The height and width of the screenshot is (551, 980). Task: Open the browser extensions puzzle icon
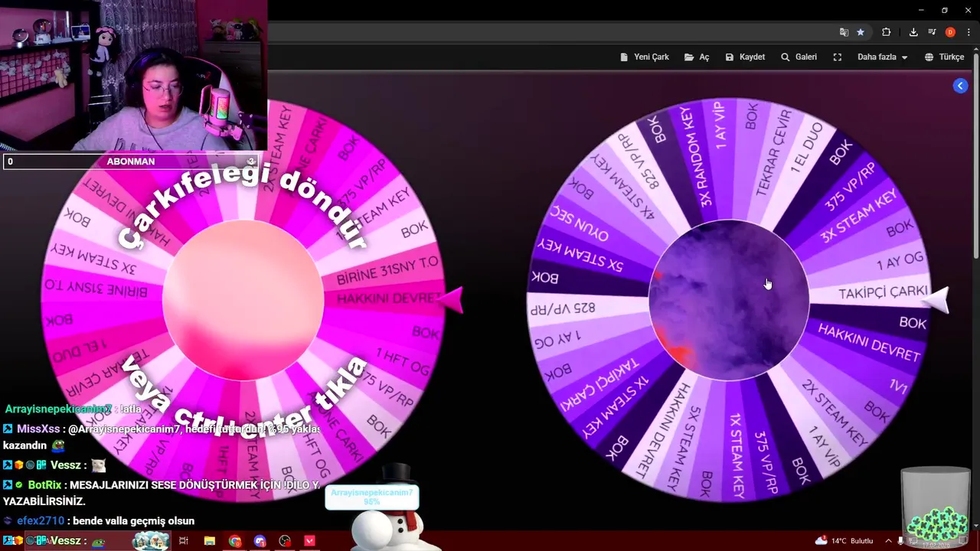pos(887,32)
